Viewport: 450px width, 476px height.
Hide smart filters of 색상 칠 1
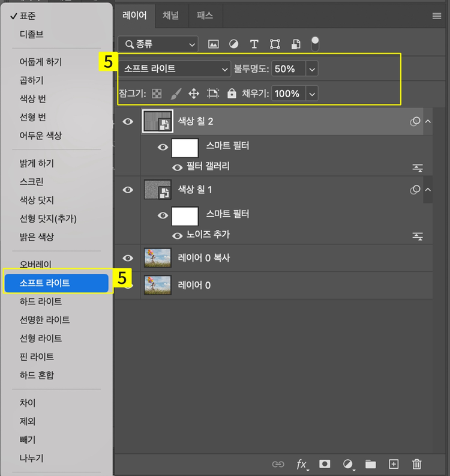[163, 215]
